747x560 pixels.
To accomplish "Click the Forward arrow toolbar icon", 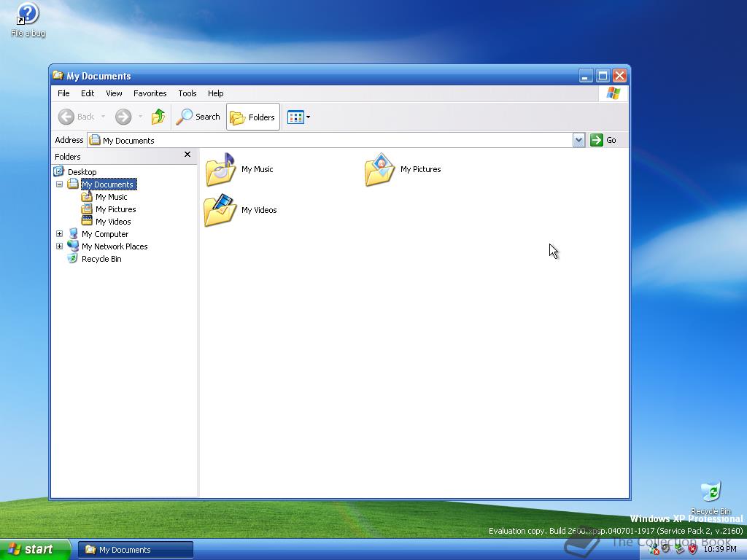I will pos(123,117).
